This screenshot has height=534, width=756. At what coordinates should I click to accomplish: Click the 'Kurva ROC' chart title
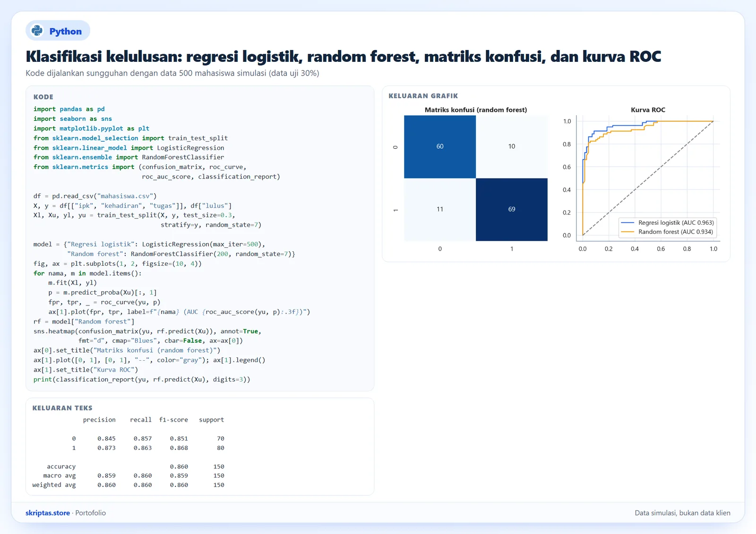click(x=648, y=110)
